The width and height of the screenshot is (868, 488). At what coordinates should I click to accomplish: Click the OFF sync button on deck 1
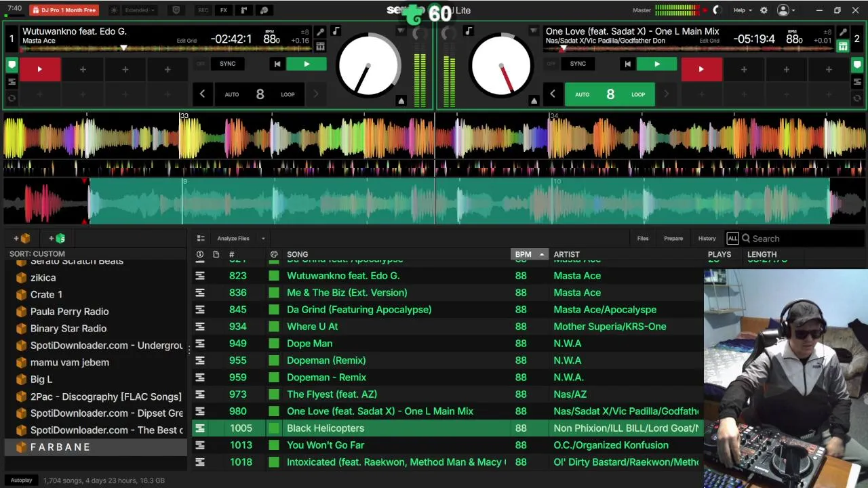[201, 64]
